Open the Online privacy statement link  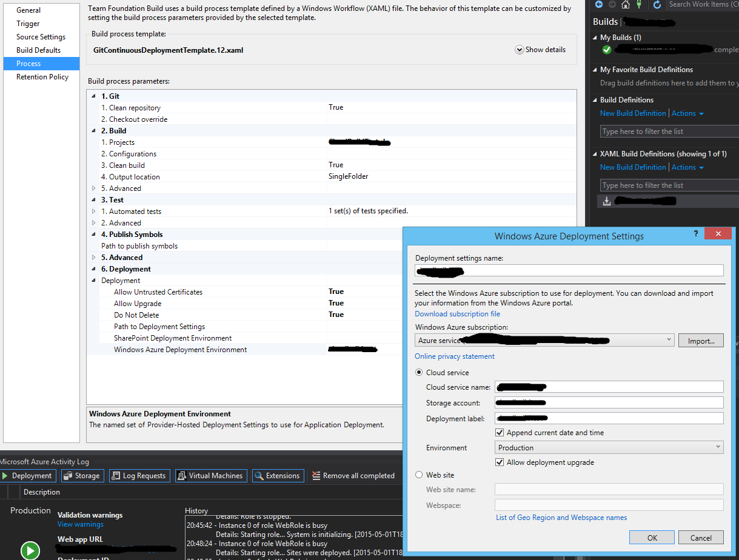pos(455,356)
